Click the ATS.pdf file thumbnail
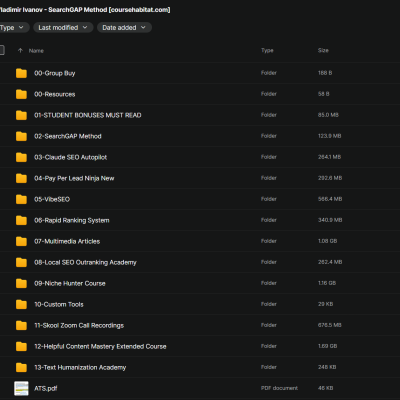This screenshot has height=400, width=400. (21, 388)
